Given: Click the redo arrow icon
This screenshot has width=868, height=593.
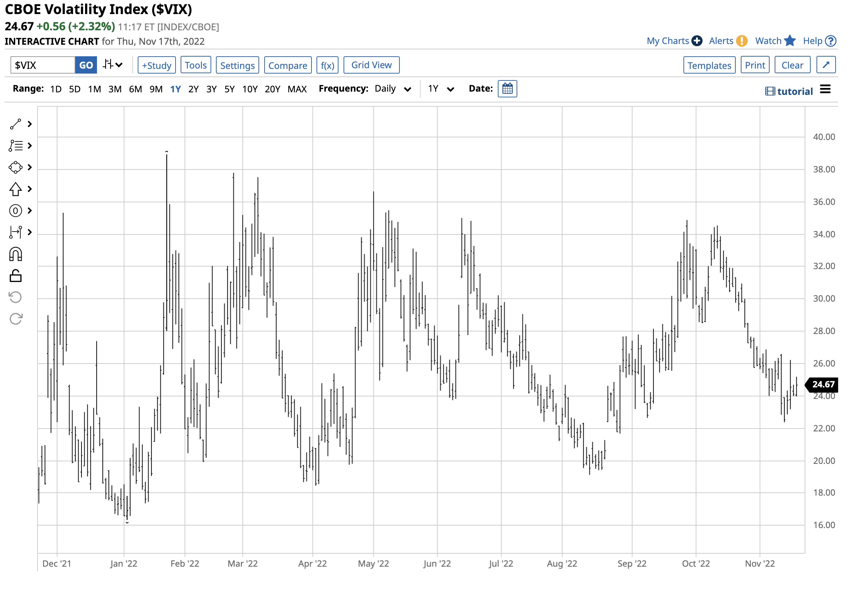Looking at the screenshot, I should tap(15, 319).
